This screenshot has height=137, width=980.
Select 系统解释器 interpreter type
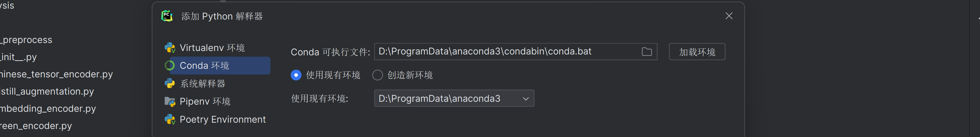[202, 84]
